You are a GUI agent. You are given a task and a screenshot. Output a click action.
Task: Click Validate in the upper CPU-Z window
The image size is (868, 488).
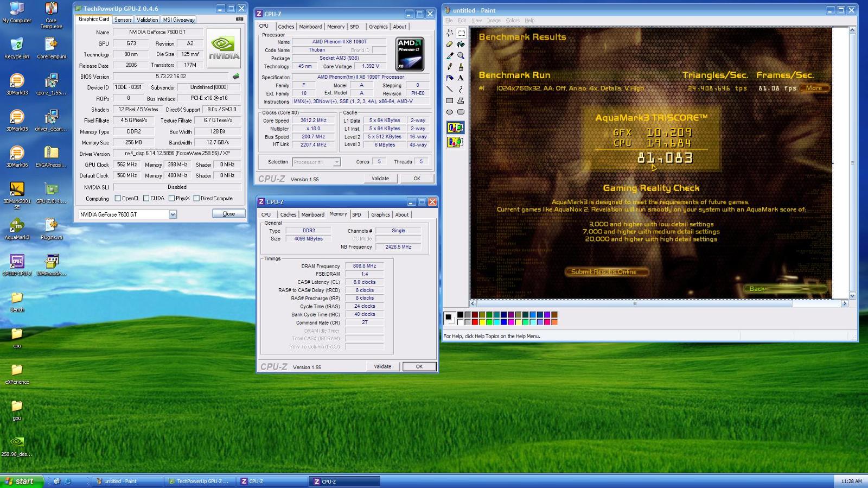[380, 178]
